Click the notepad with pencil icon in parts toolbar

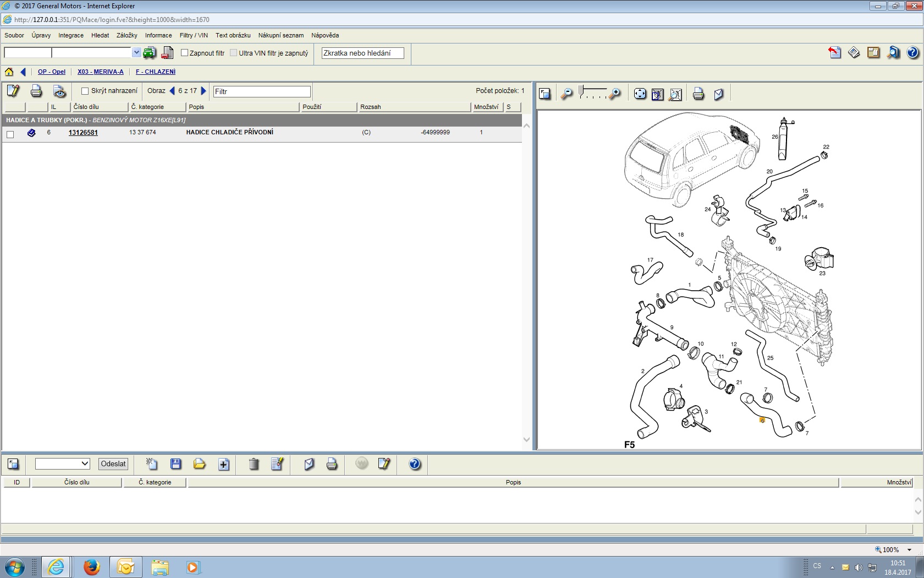click(x=13, y=91)
